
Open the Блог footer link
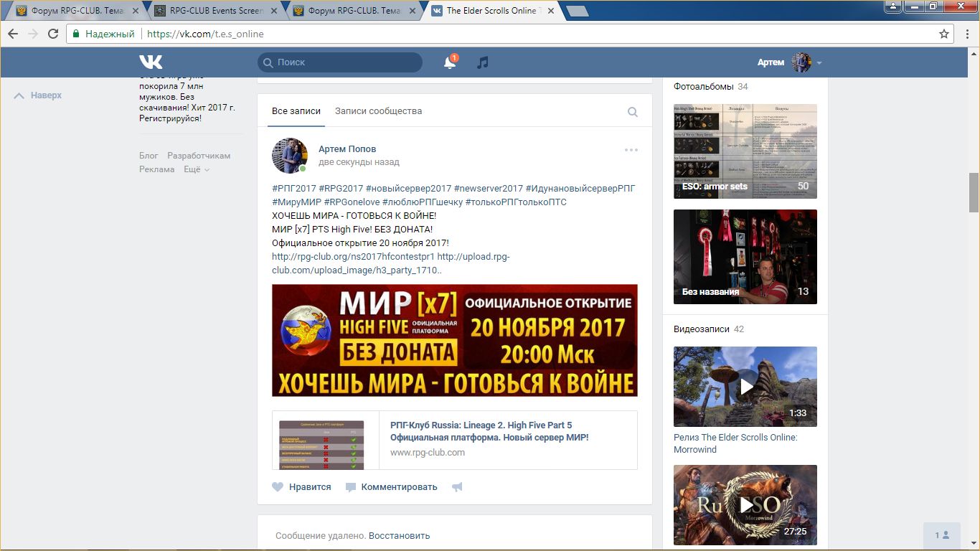click(149, 156)
